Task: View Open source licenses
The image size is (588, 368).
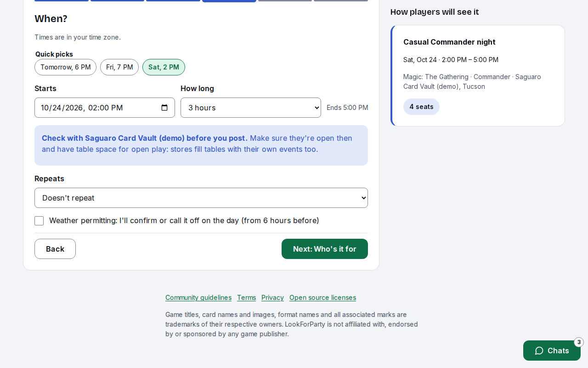Action: point(322,298)
